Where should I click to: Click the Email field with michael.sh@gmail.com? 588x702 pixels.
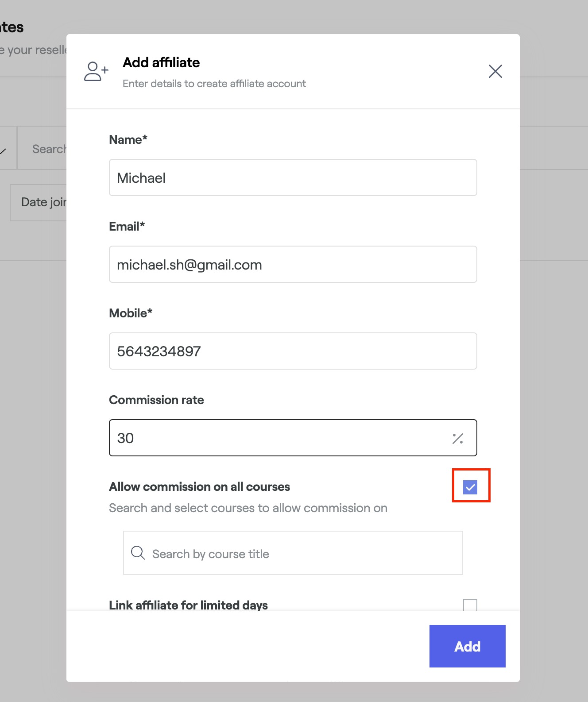pos(293,264)
